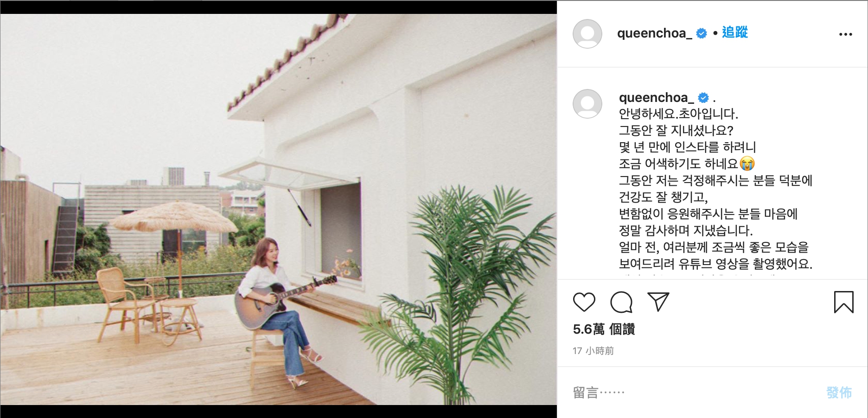
Task: Click the 發佈 post comment button
Action: point(839,393)
